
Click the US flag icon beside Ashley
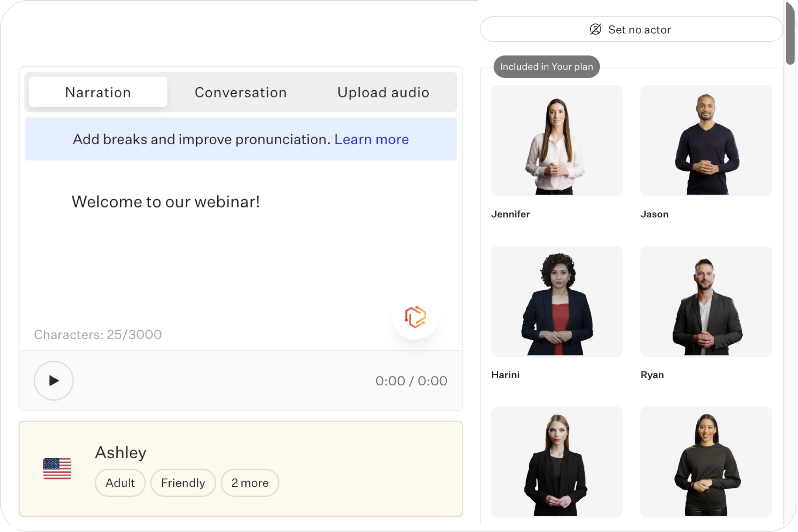click(x=57, y=469)
